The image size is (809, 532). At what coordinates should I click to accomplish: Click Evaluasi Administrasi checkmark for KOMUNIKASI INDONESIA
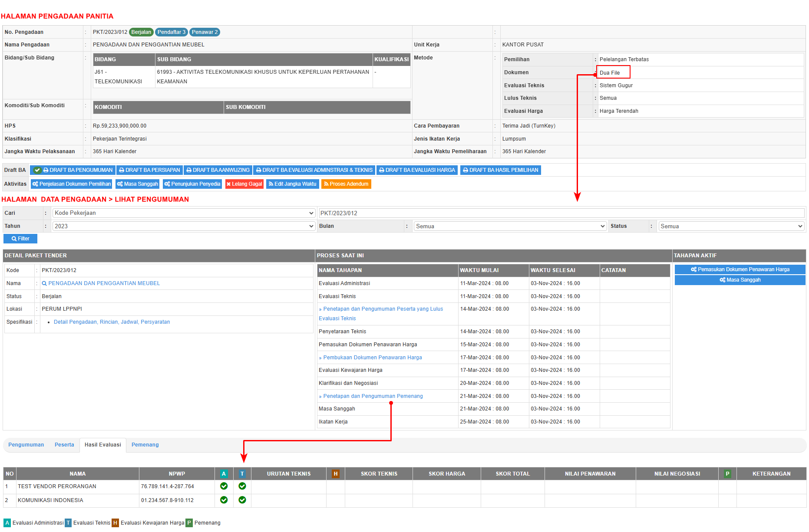[x=224, y=500]
